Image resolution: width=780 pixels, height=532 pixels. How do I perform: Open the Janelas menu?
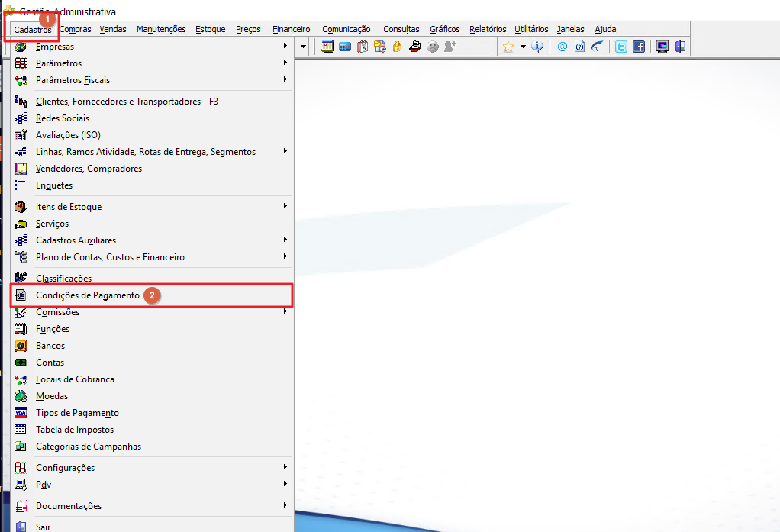[571, 29]
